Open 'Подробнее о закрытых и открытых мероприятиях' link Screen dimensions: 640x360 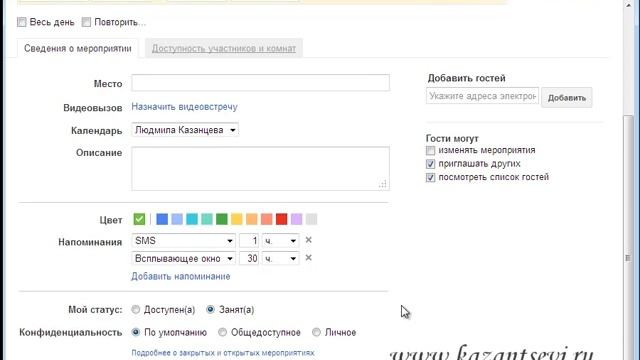[223, 353]
